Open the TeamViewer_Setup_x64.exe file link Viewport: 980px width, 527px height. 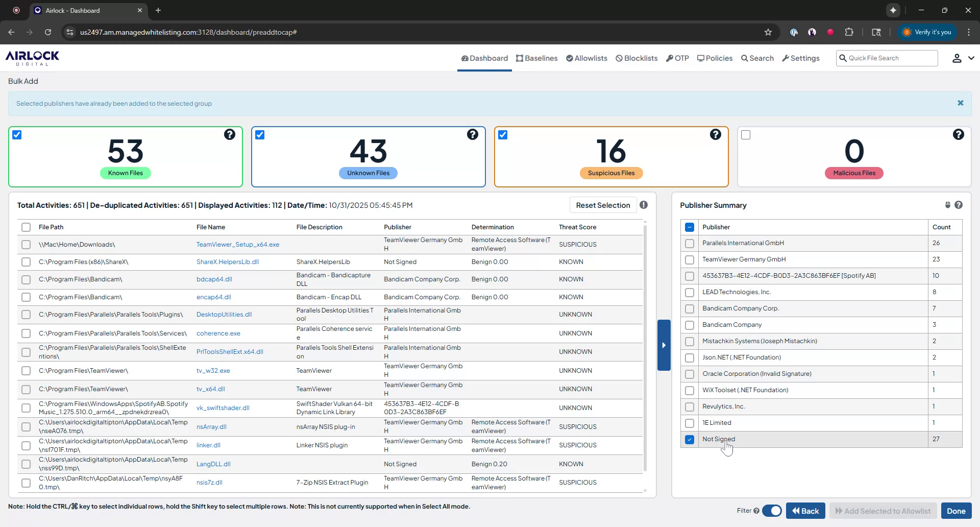tap(238, 245)
